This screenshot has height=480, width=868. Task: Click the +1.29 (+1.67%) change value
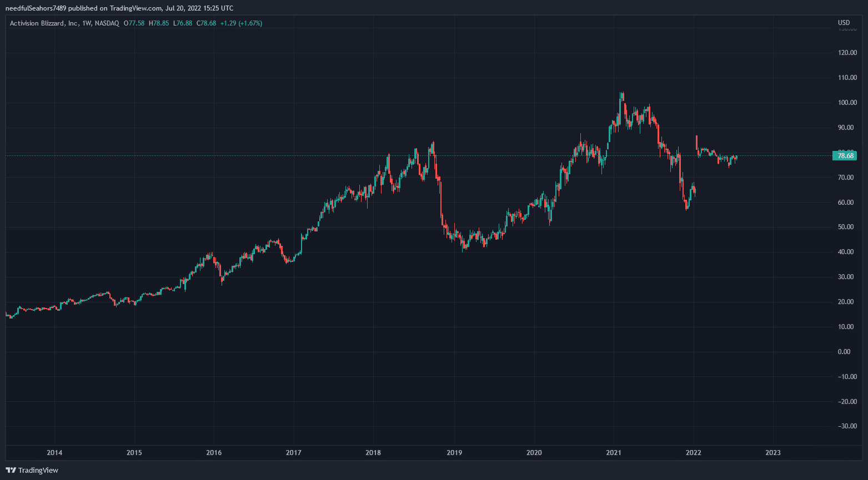point(241,23)
